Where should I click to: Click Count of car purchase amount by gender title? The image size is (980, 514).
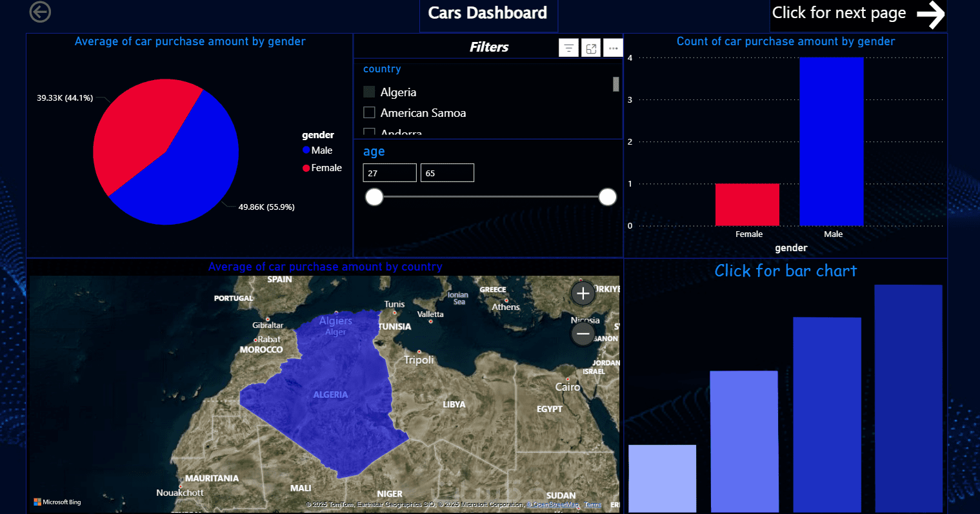click(786, 41)
